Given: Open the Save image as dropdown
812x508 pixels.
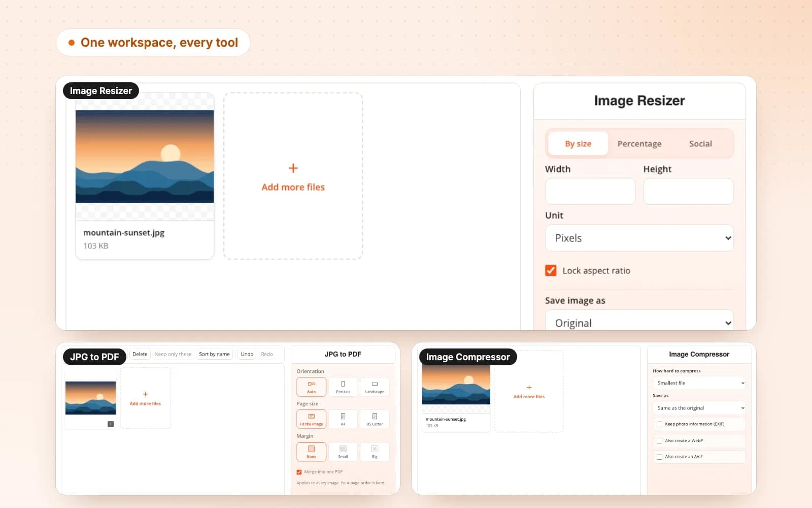Looking at the screenshot, I should (639, 321).
